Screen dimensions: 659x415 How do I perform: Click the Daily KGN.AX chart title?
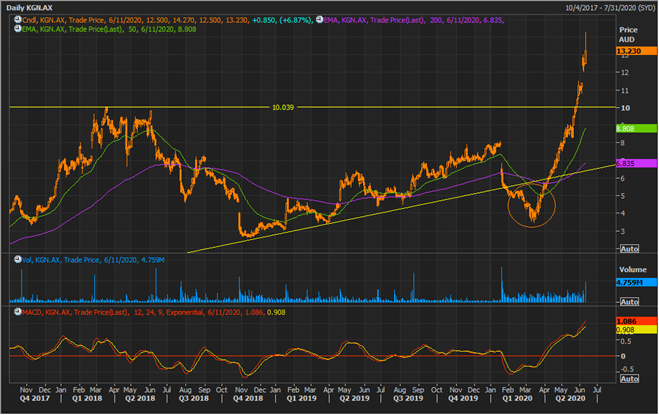(29, 8)
